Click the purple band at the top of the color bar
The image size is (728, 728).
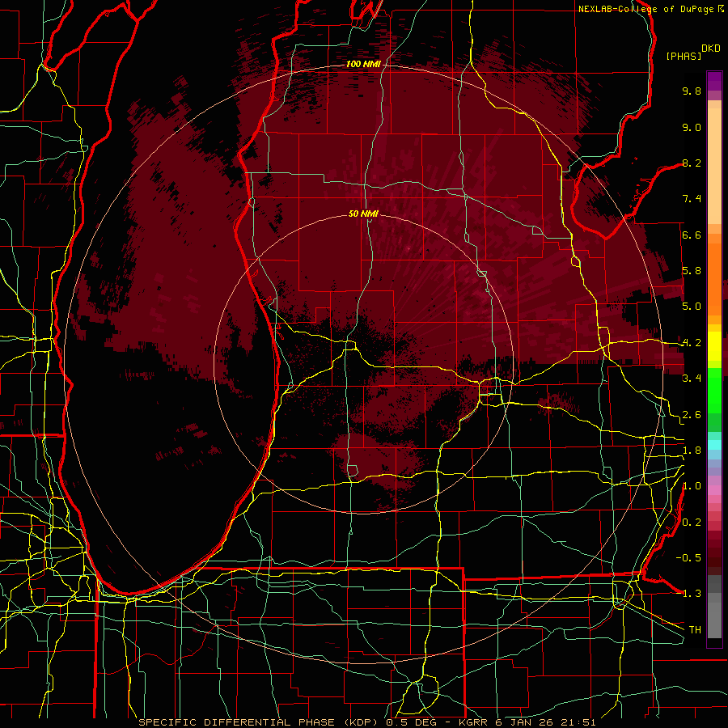tap(714, 81)
